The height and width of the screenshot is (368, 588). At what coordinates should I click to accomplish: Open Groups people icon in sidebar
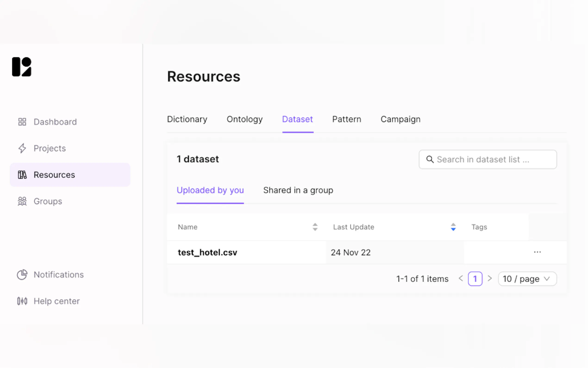click(22, 201)
